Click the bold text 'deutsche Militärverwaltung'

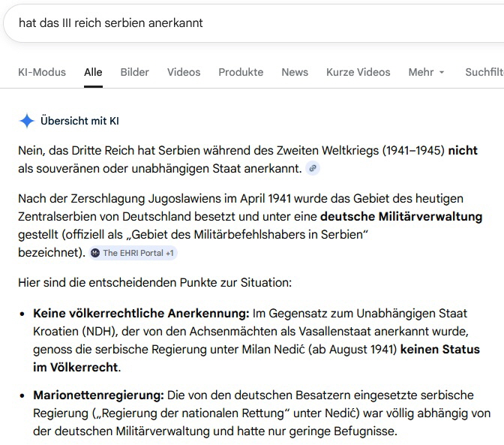click(x=401, y=217)
